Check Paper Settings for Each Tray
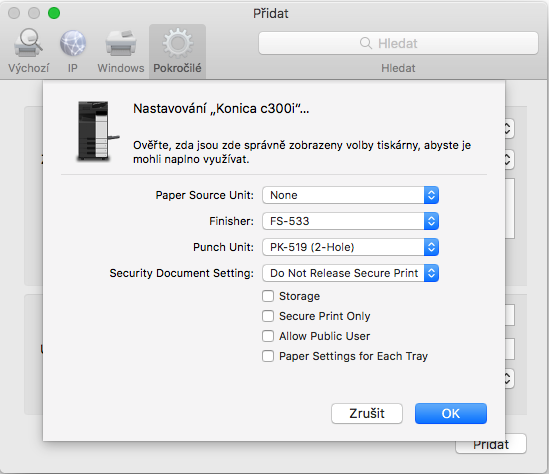Viewport: 549px width, 474px height. tap(268, 356)
